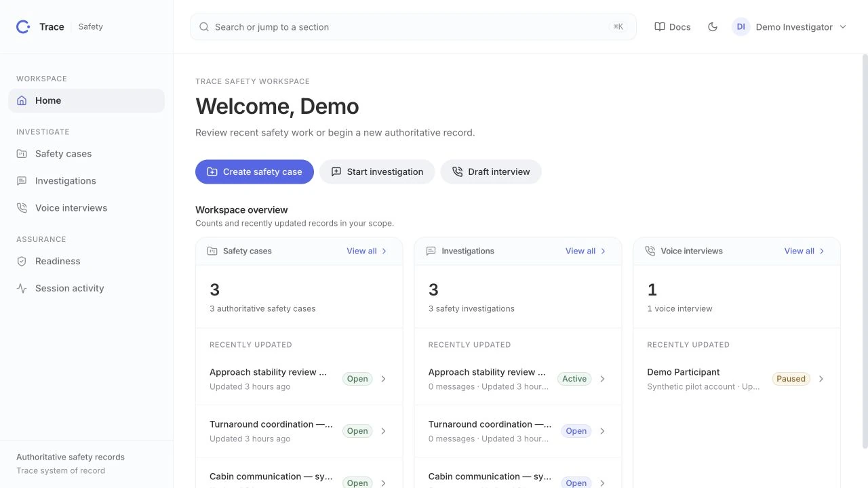Click the message icon on the Start investigation button
868x488 pixels.
336,172
